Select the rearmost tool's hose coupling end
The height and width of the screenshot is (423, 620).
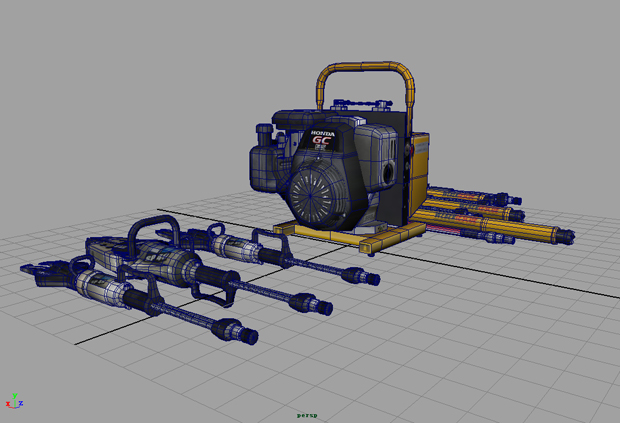(x=361, y=275)
